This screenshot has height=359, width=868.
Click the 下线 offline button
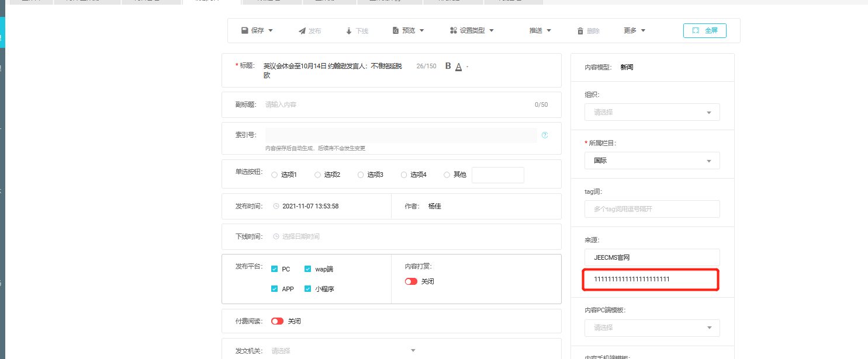click(x=357, y=31)
